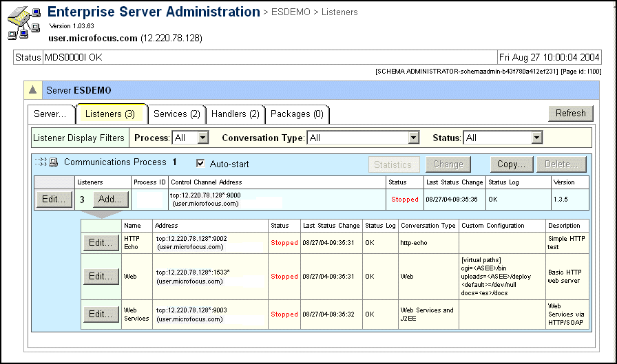
Task: Collapse the Server ESDEMO triangle icon
Action: tap(32, 90)
